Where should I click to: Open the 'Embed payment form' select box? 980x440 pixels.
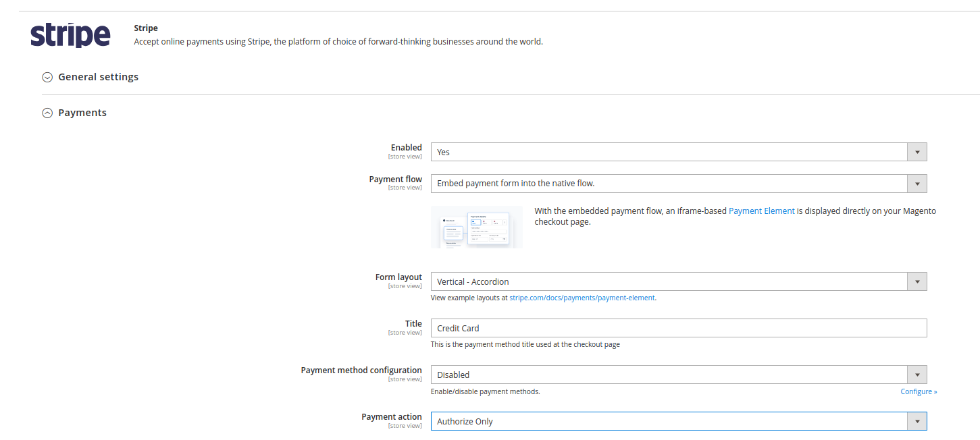point(669,184)
